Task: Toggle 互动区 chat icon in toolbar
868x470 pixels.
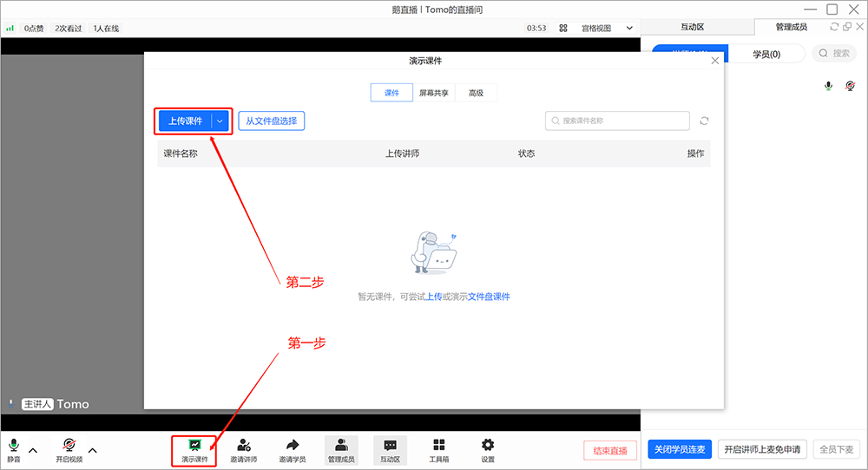Action: point(391,451)
